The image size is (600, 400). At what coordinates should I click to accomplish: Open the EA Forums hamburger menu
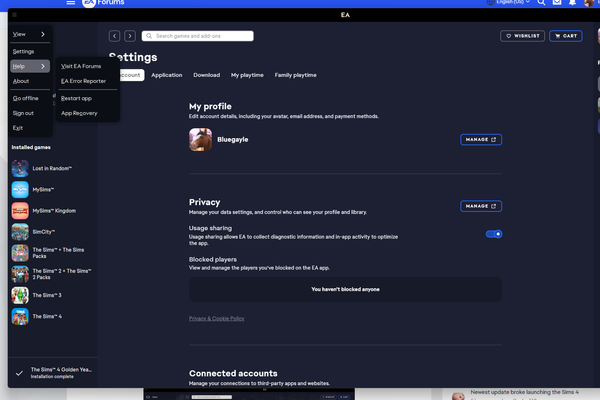[x=71, y=2]
